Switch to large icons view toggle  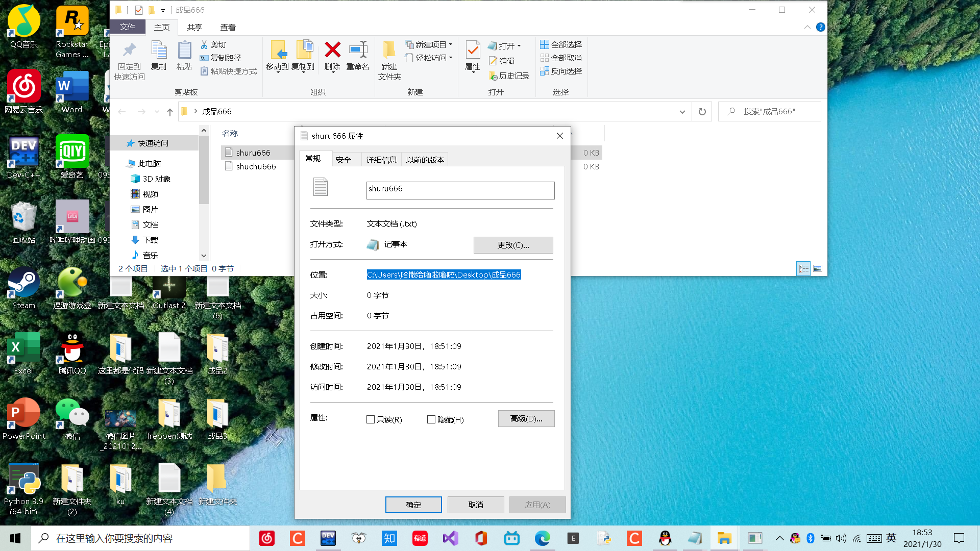tap(818, 268)
